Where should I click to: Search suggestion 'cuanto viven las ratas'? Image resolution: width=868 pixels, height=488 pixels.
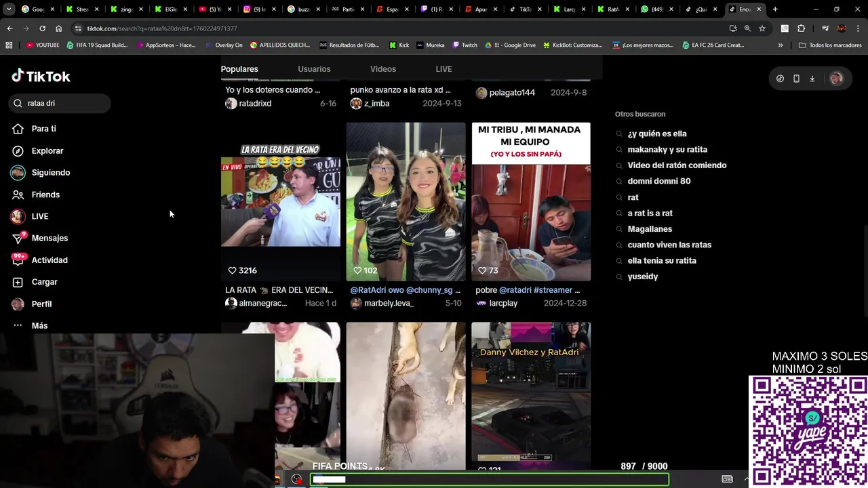pyautogui.click(x=669, y=245)
